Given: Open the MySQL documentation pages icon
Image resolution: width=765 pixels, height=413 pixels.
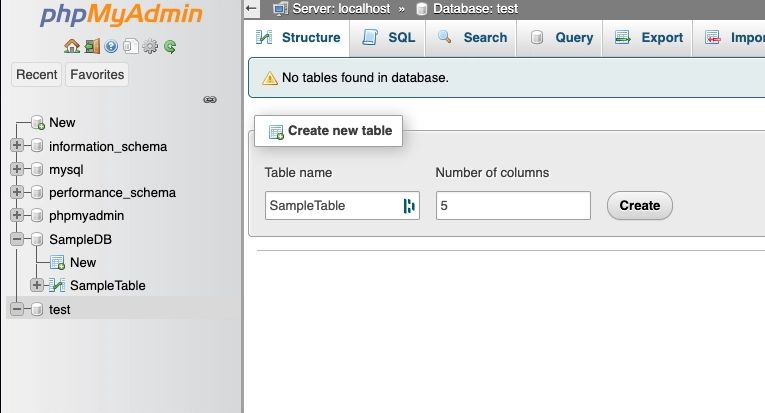Looking at the screenshot, I should (x=130, y=46).
